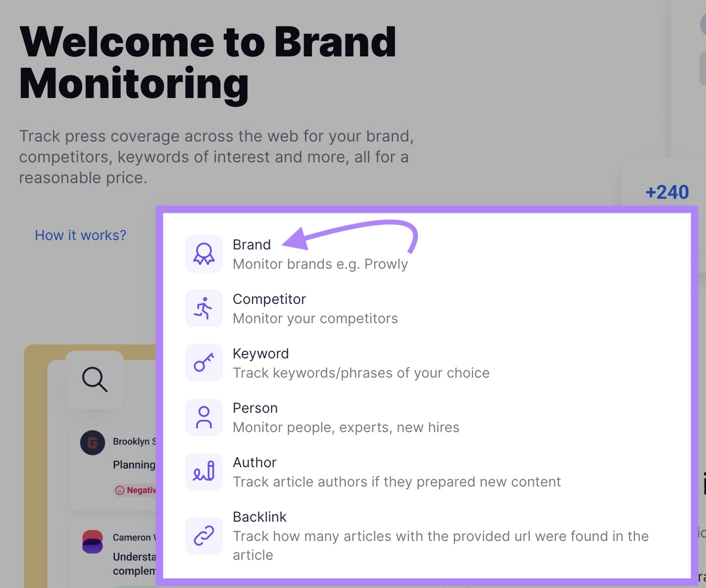706x588 pixels.
Task: Click the Keyword key icon
Action: (204, 363)
